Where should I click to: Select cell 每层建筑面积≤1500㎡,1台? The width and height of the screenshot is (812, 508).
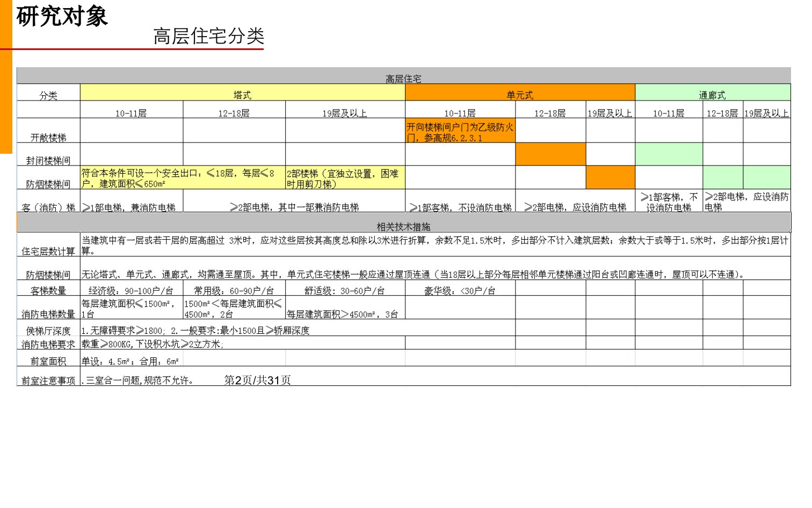(x=131, y=308)
